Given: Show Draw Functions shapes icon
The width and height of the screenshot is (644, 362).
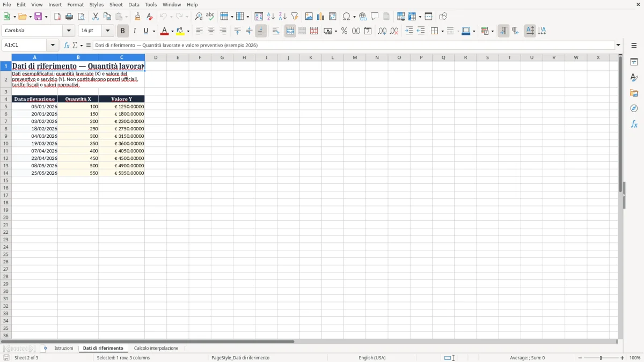Looking at the screenshot, I should pyautogui.click(x=443, y=17).
